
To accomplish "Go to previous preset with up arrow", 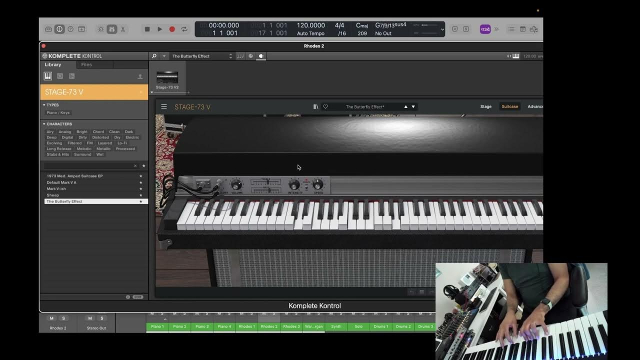I will (406, 107).
